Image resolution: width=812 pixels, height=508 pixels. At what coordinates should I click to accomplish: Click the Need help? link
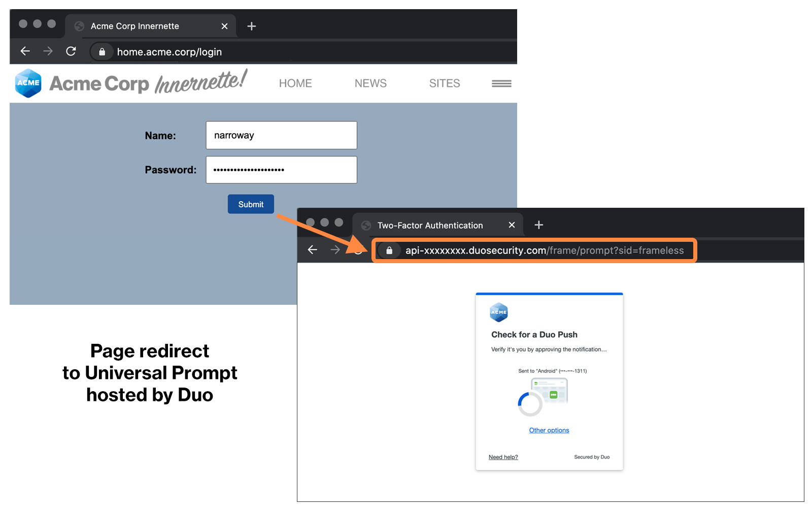click(x=503, y=457)
